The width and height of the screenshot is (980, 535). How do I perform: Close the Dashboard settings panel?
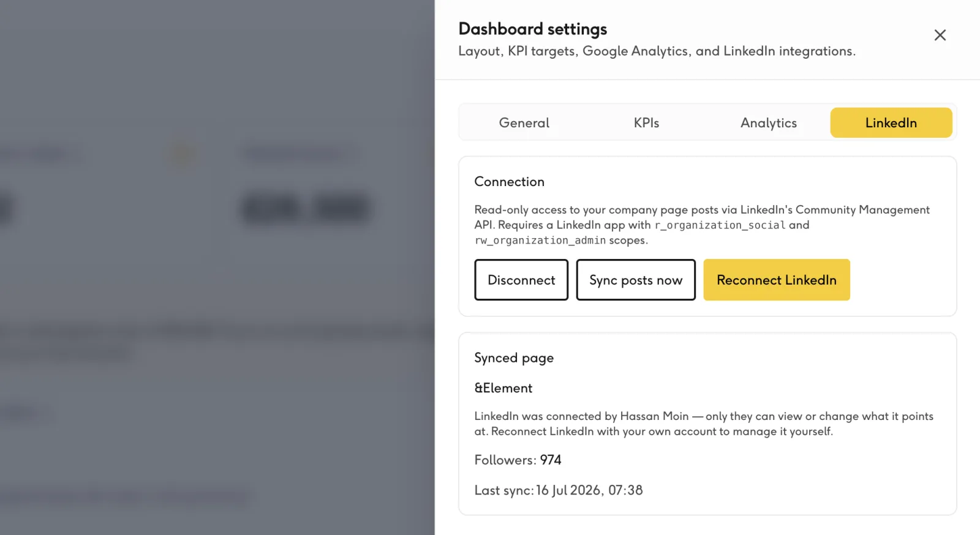pos(940,35)
